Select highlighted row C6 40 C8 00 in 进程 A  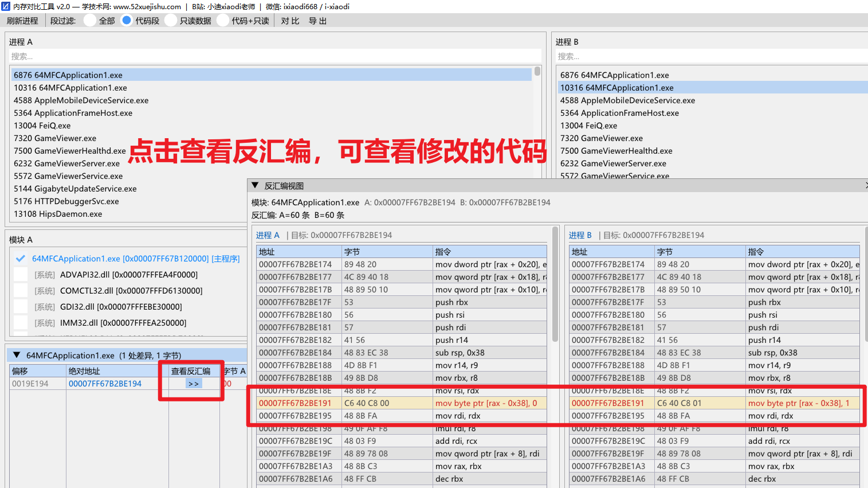402,403
